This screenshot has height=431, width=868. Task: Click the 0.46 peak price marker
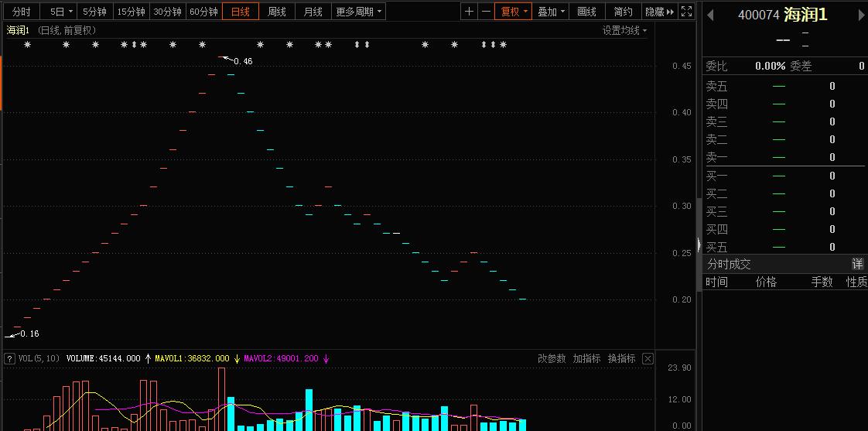tap(242, 61)
